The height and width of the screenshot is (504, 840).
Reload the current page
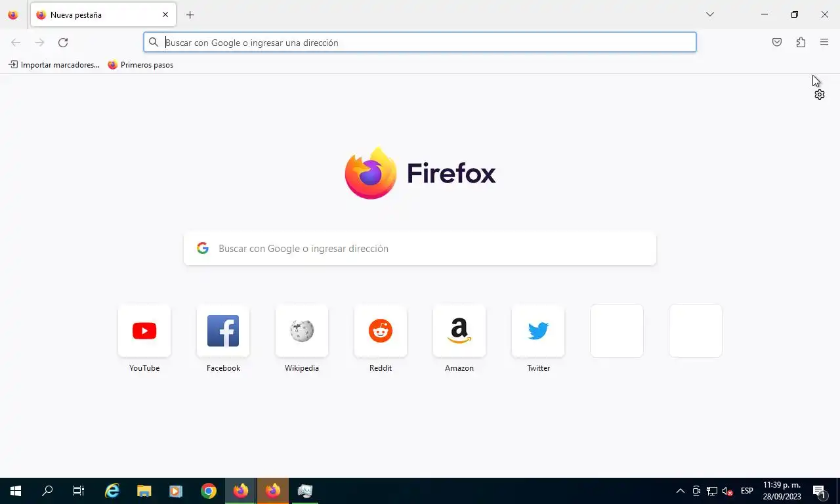[63, 43]
